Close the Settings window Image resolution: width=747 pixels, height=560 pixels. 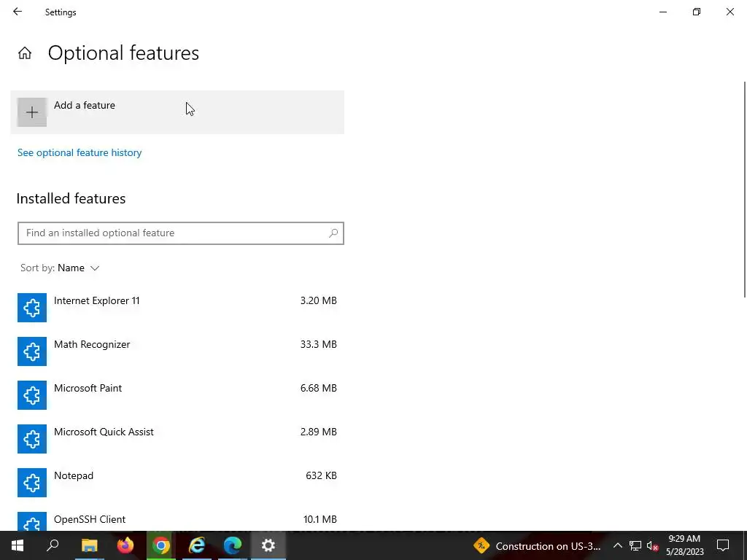[x=729, y=12]
